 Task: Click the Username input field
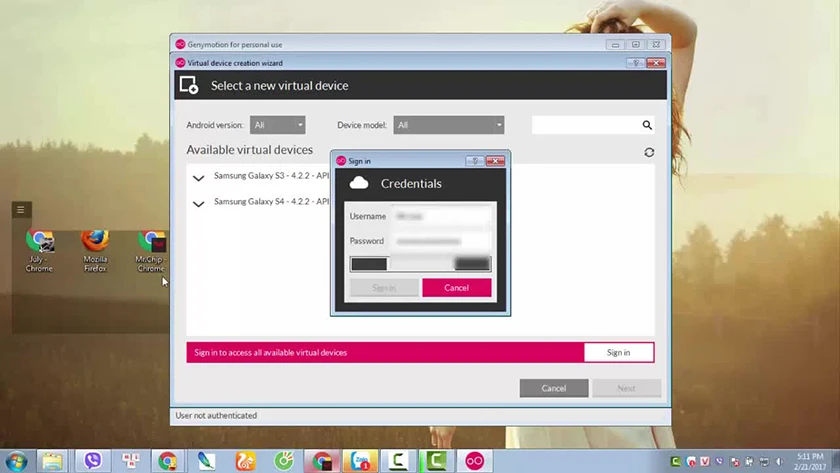(441, 216)
